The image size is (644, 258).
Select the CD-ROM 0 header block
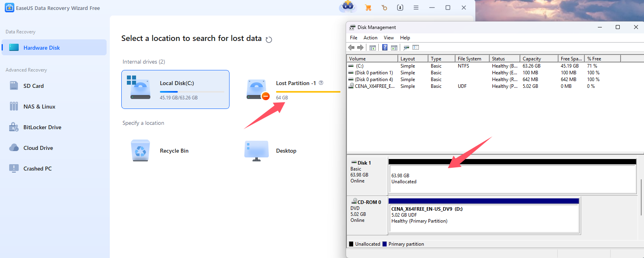click(x=368, y=215)
